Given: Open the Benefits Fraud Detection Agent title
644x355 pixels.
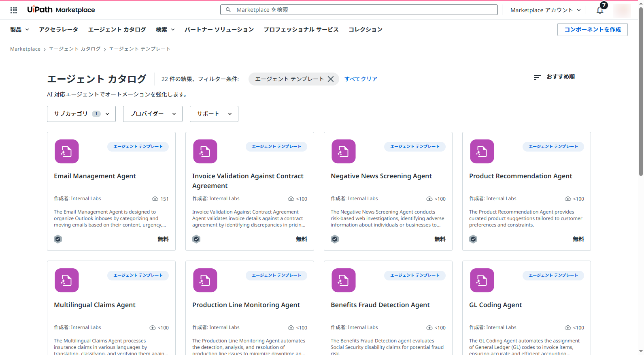Looking at the screenshot, I should 380,305.
